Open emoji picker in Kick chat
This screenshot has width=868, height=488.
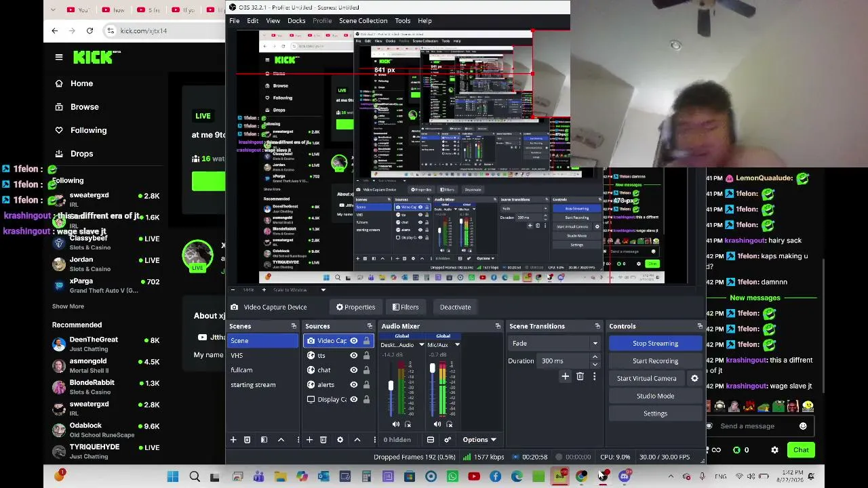803,426
